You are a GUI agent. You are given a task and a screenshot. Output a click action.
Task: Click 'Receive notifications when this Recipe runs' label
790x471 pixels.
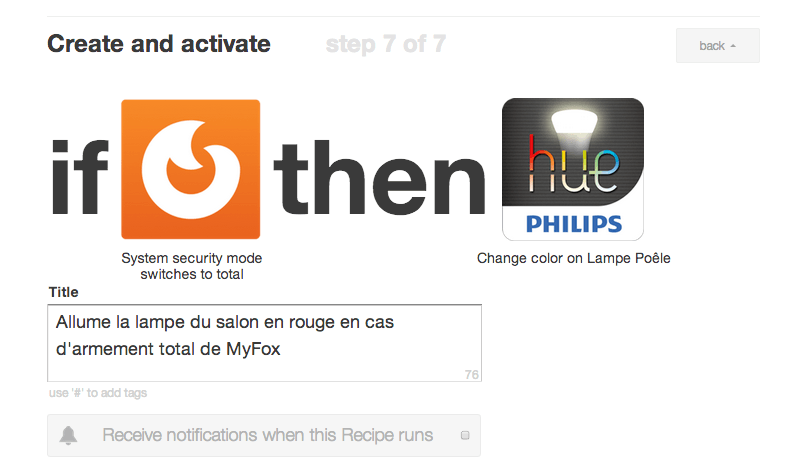(268, 435)
